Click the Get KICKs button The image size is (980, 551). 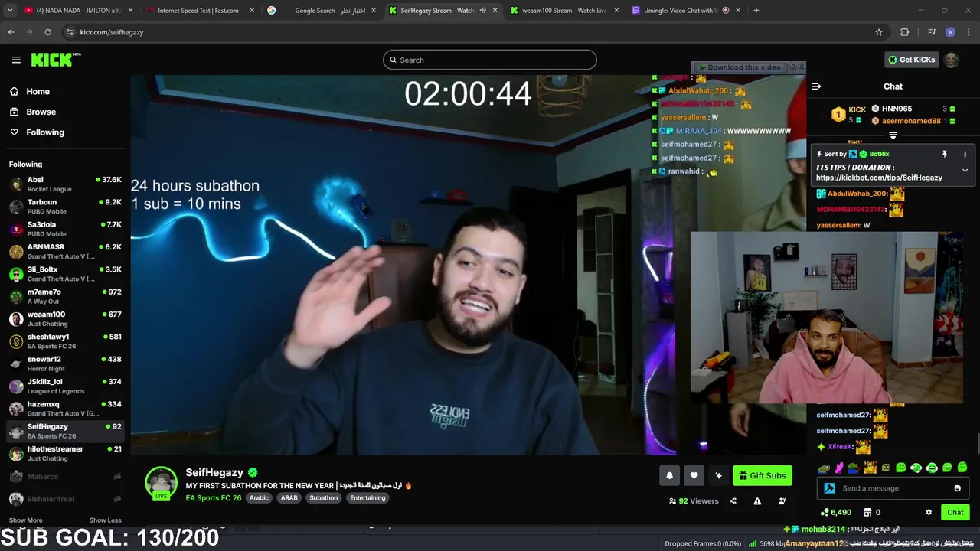click(911, 60)
